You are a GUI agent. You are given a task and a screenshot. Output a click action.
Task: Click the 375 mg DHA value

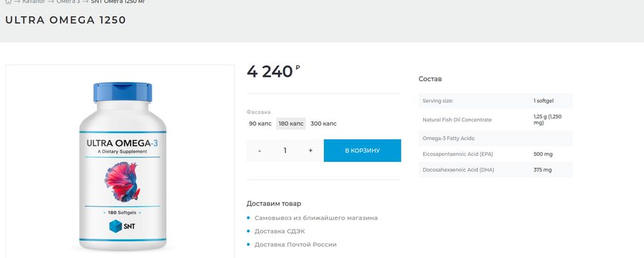[x=542, y=170]
